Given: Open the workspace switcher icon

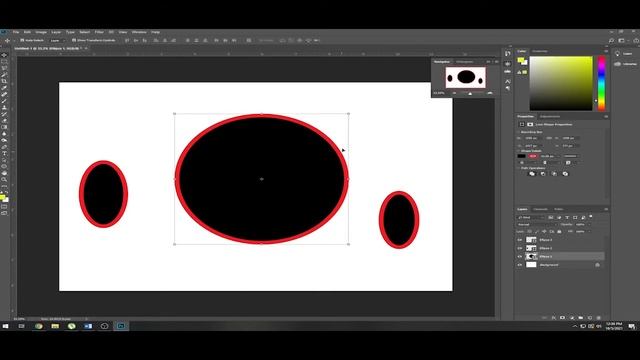Looking at the screenshot, I should coord(622,40).
